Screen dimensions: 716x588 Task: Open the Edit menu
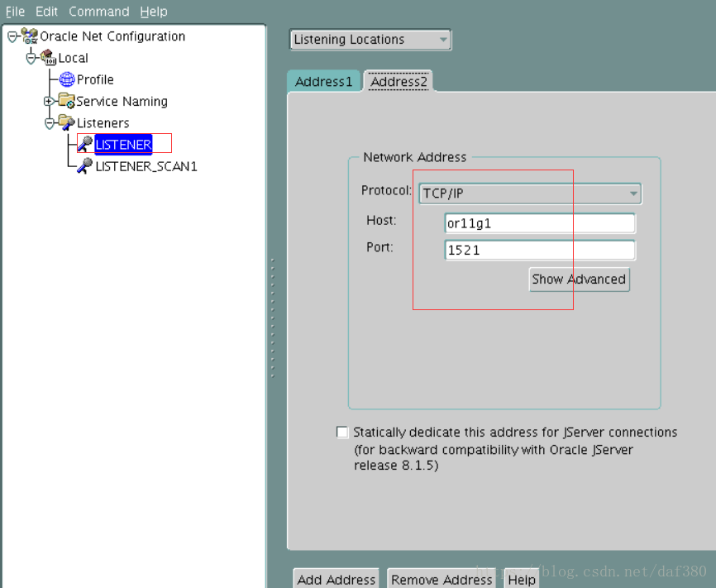46,12
